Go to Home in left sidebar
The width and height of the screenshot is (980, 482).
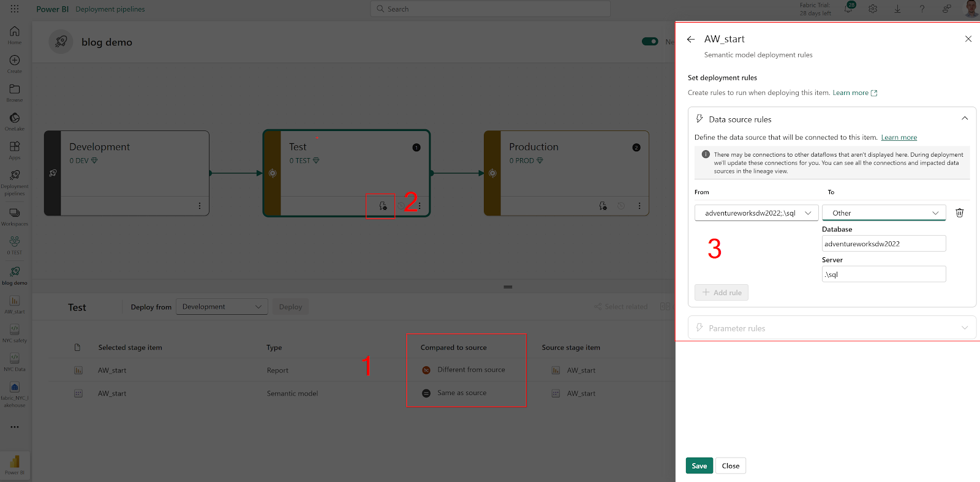(15, 35)
